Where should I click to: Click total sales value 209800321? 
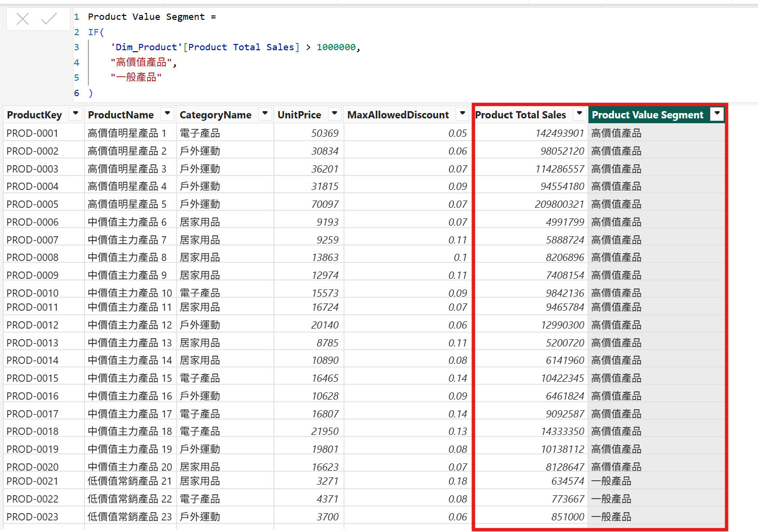559,204
